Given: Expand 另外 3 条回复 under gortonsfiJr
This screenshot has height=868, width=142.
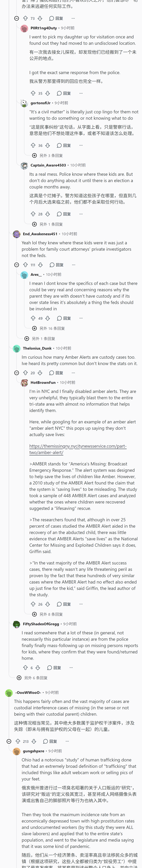Looking at the screenshot, I should [47, 156].
